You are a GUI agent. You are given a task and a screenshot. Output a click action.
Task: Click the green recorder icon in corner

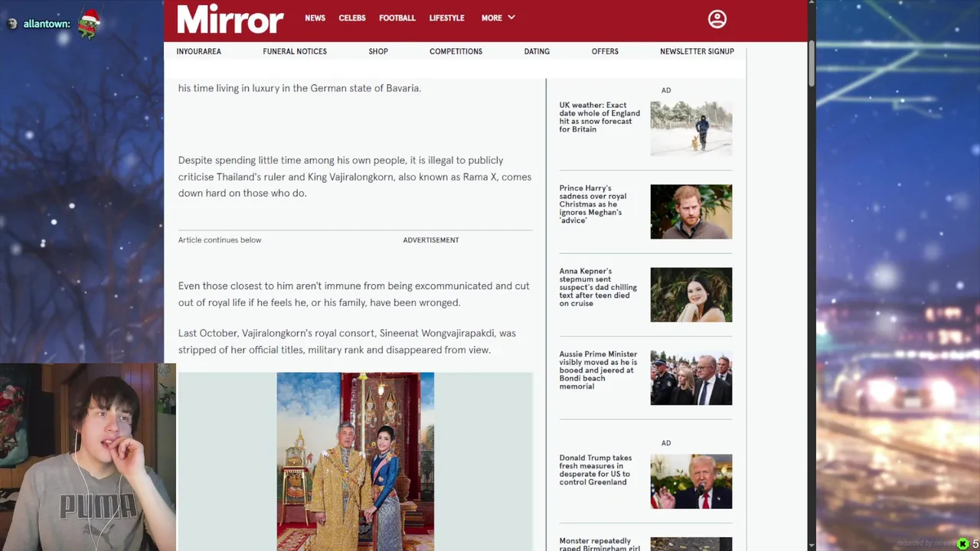click(x=962, y=544)
